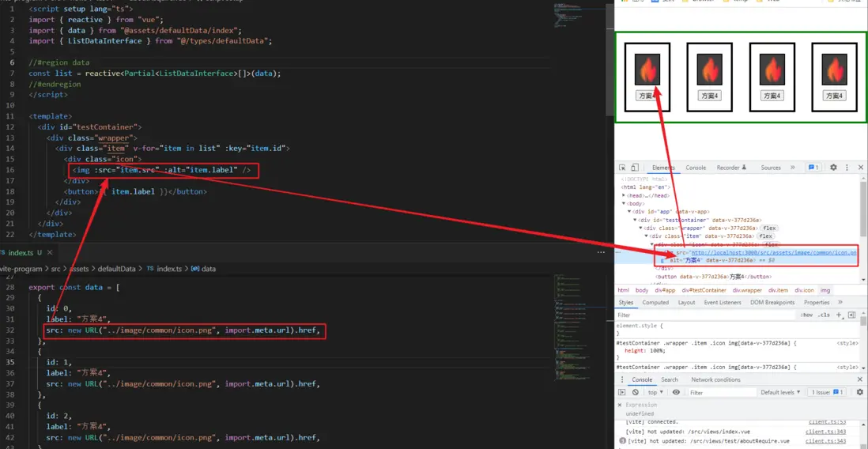868x449 pixels.
Task: Open the Event Listeners tab
Action: pos(724,302)
